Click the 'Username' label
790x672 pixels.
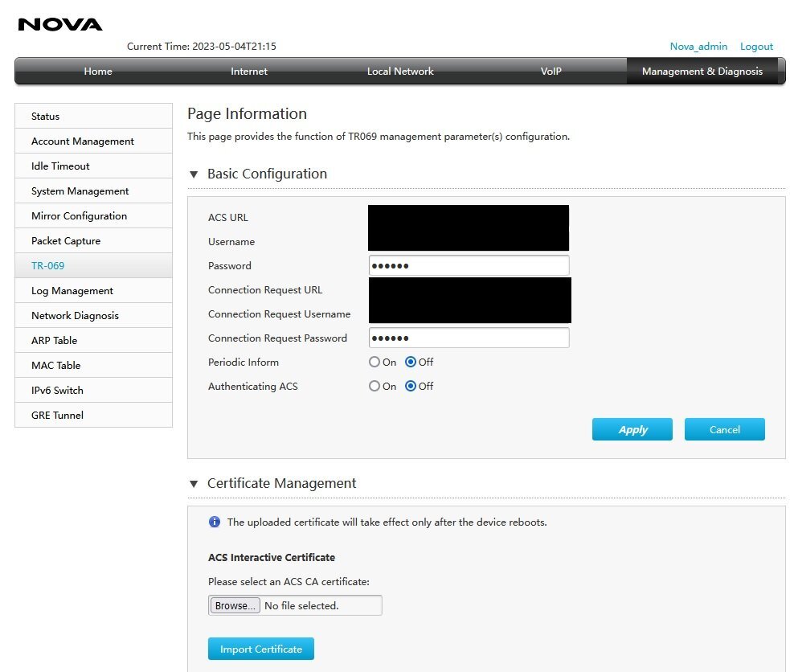(x=231, y=242)
